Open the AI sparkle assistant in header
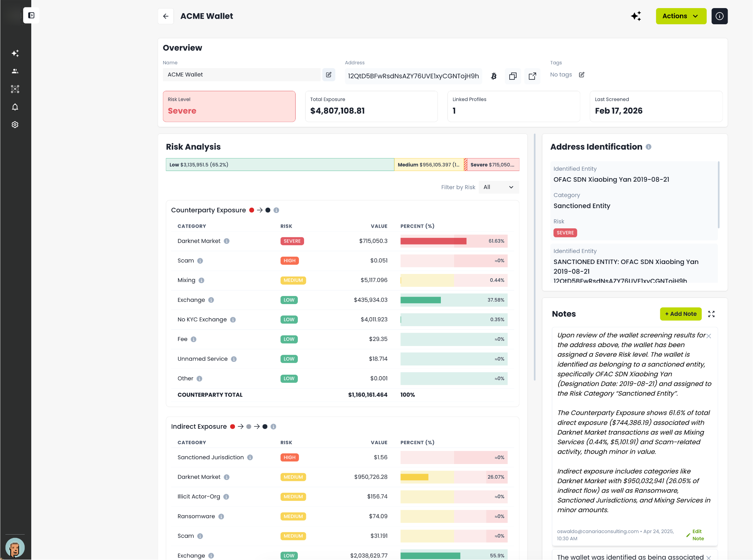The height and width of the screenshot is (560, 753). coord(636,16)
